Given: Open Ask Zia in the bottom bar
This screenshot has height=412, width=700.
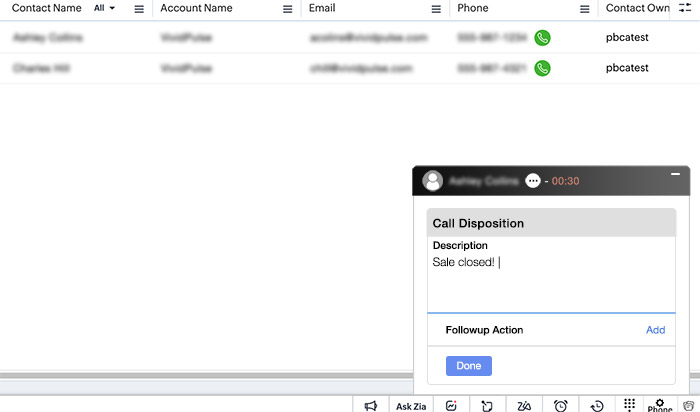Looking at the screenshot, I should click(x=411, y=406).
